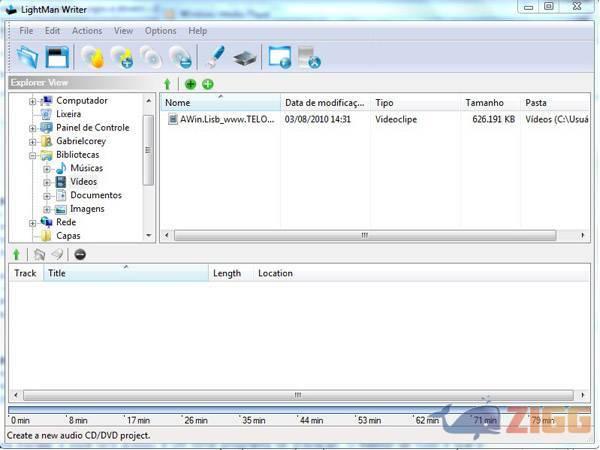Image resolution: width=600 pixels, height=450 pixels.
Task: Click the file list horizontal scrollbar
Action: pos(365,235)
